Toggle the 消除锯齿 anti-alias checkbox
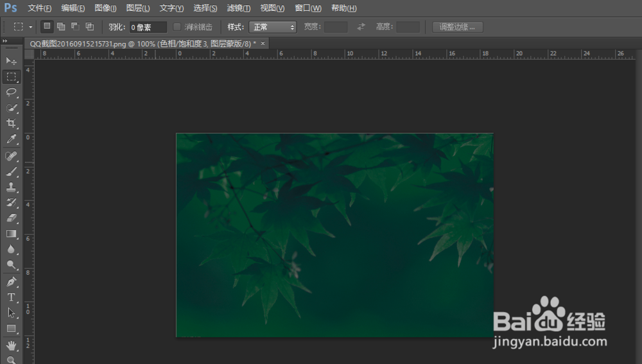 click(177, 27)
